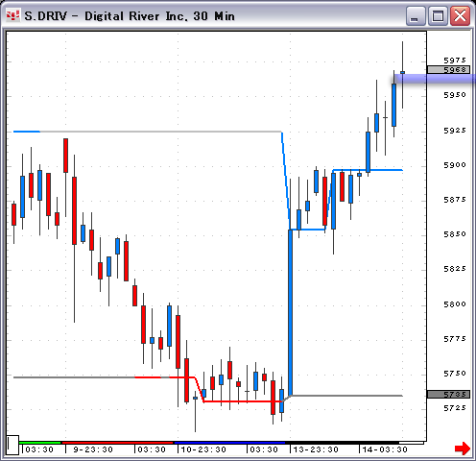
Task: Click the 5725 price axis label
Action: (x=455, y=408)
